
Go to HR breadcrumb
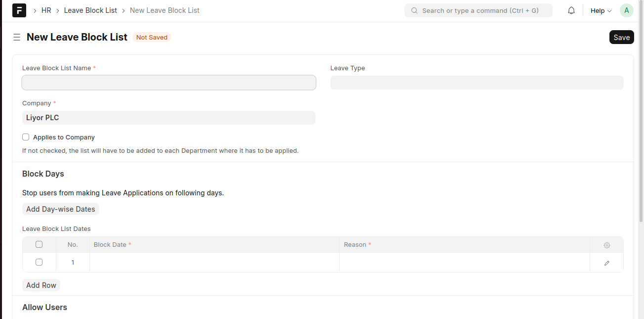[x=46, y=10]
